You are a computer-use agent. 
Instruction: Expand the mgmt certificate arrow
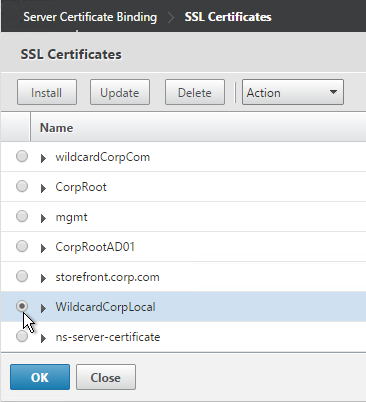pos(43,218)
